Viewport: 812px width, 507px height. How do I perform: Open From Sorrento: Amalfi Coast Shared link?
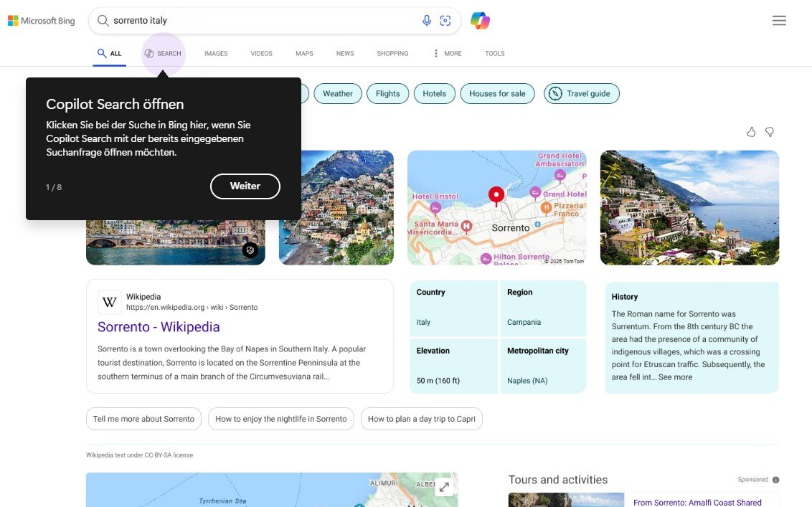pyautogui.click(x=697, y=503)
